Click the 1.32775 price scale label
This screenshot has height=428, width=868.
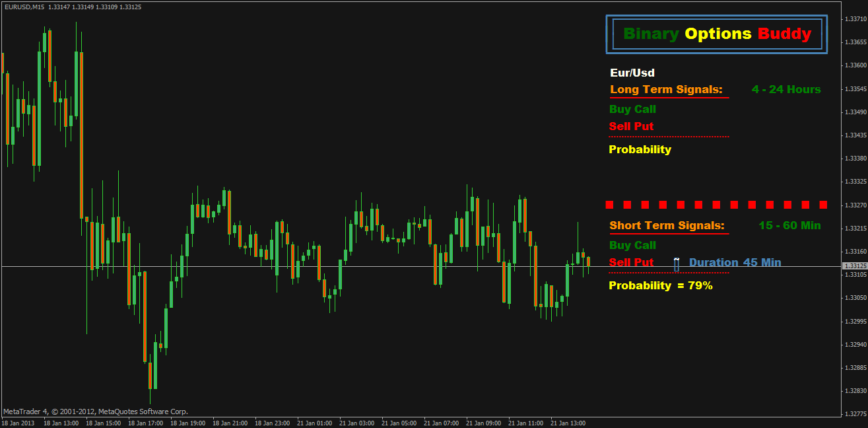tap(855, 414)
